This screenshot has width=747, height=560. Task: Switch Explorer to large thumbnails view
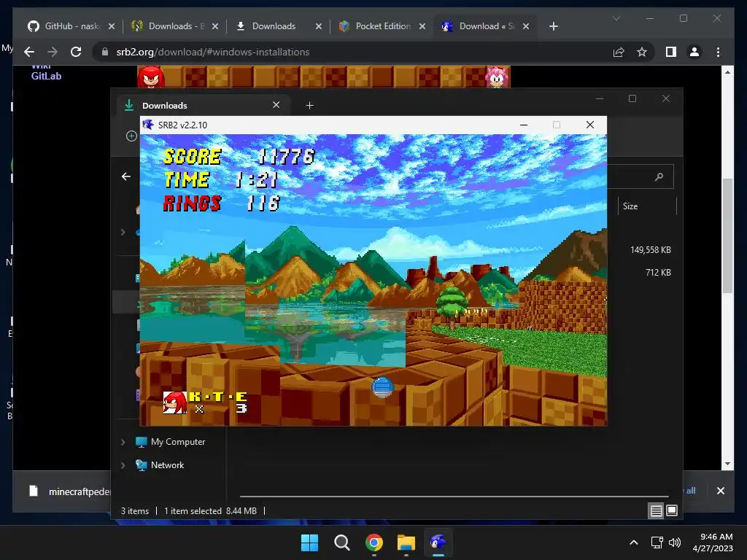(672, 511)
